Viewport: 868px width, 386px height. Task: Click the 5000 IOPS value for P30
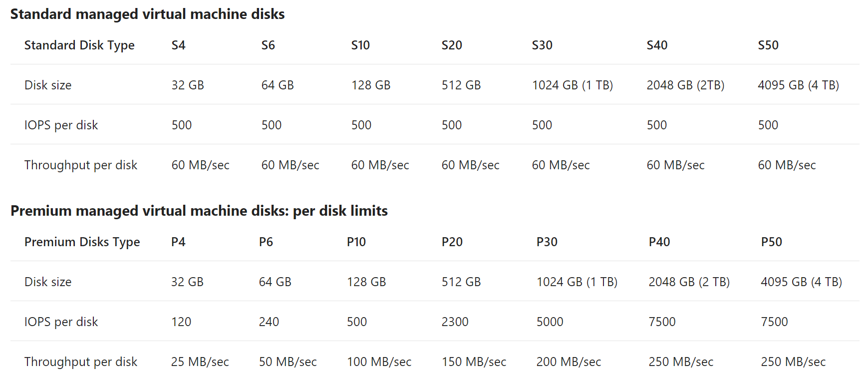pyautogui.click(x=550, y=322)
